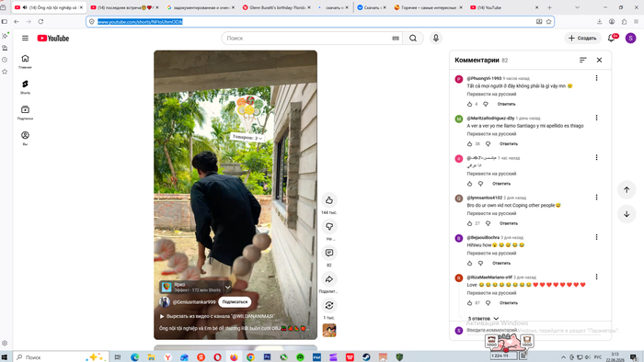Screen dimensions: 644x362
Task: Open Subscriptions in the left sidebar
Action: point(25,112)
